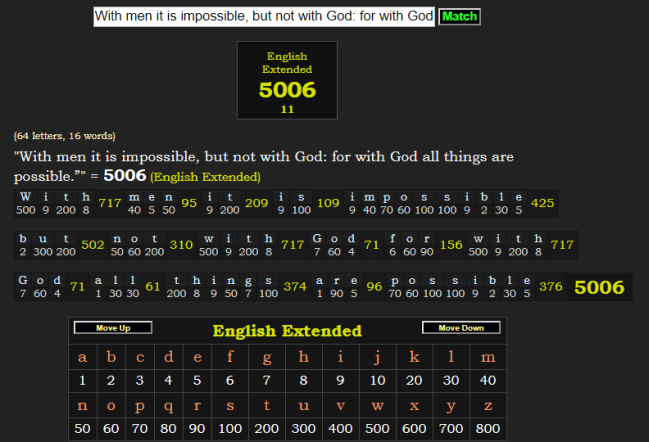Click word sum '376' for 'possible'

pos(551,287)
